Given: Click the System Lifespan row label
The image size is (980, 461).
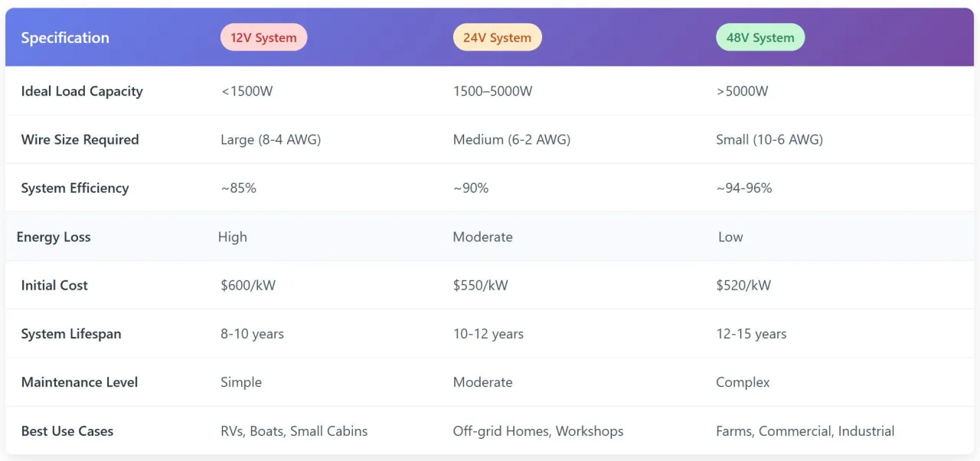Looking at the screenshot, I should (71, 334).
